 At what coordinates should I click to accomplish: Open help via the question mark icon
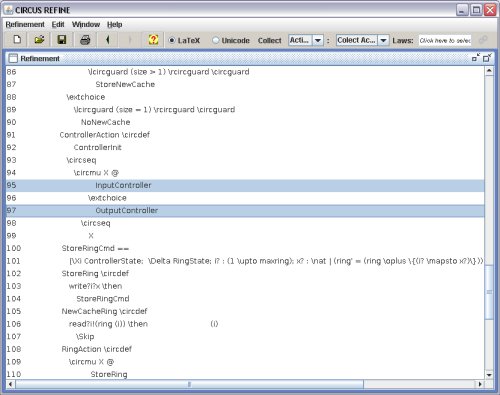tap(153, 40)
